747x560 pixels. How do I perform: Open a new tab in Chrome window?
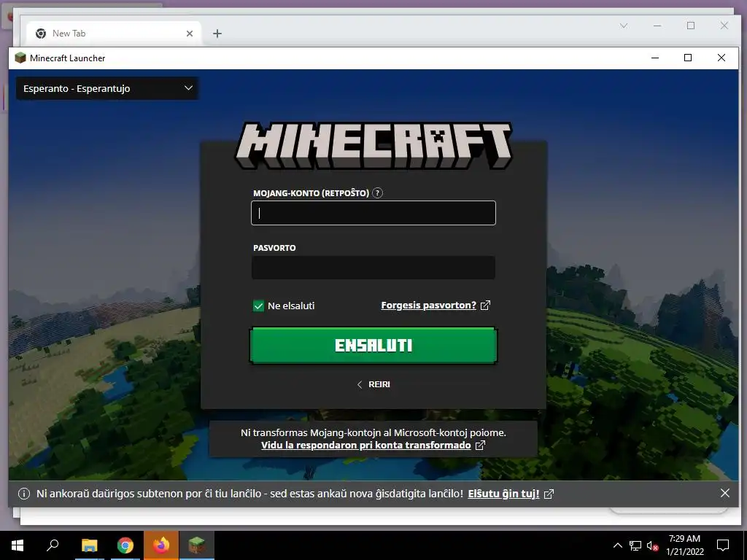click(217, 34)
